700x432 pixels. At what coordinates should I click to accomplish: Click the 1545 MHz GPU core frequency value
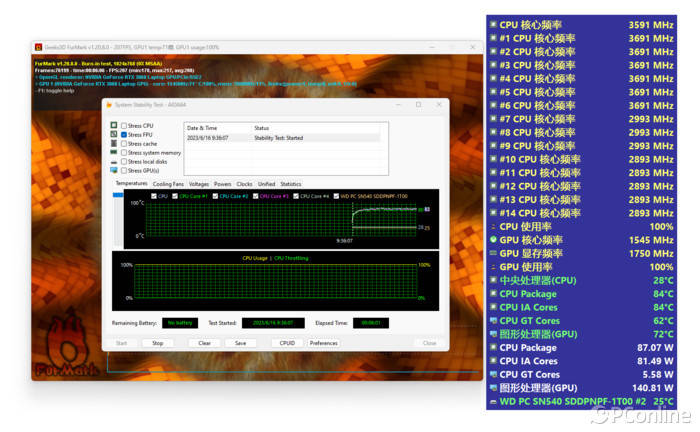coord(651,240)
